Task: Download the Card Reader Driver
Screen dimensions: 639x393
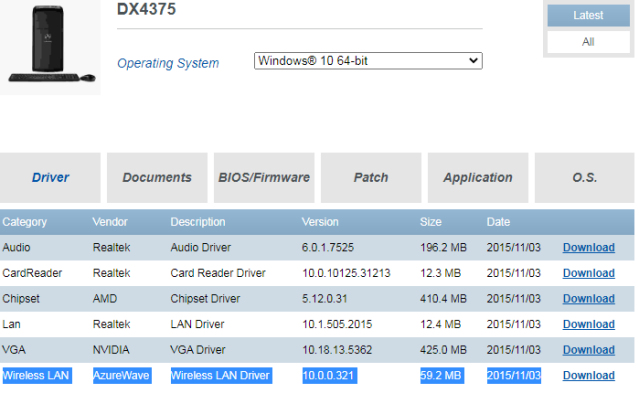Action: [x=588, y=273]
